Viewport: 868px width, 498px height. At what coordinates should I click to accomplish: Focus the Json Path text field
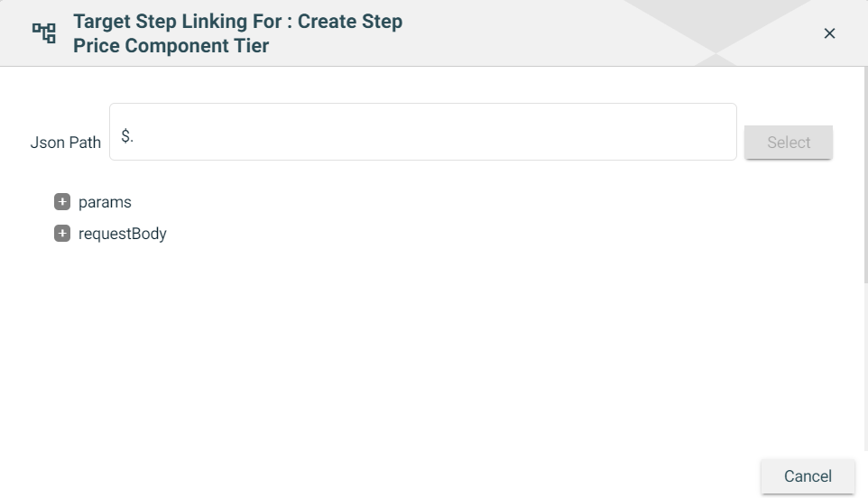(422, 132)
